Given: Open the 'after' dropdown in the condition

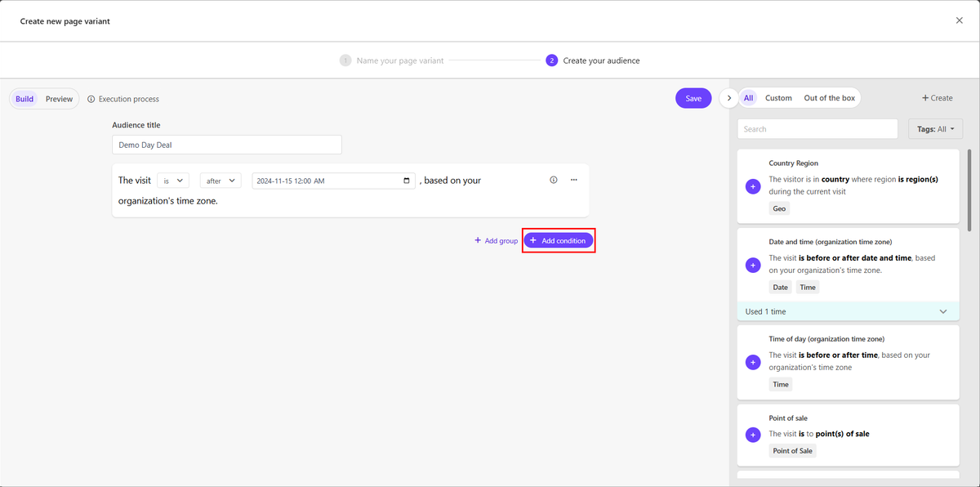Looking at the screenshot, I should click(x=220, y=181).
